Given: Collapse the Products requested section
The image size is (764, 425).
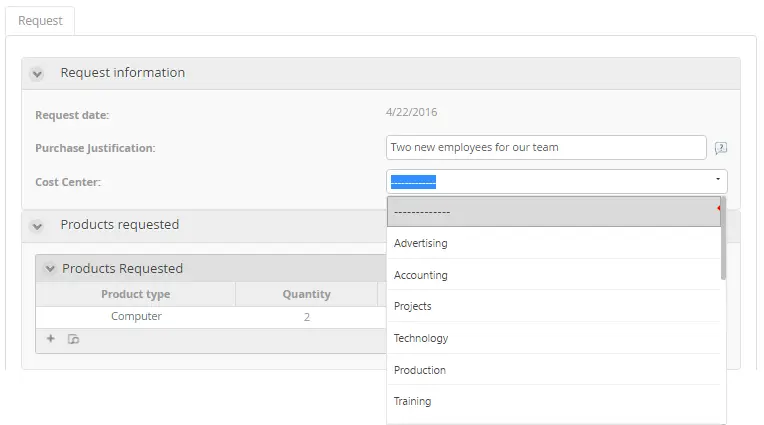Looking at the screenshot, I should pos(37,226).
